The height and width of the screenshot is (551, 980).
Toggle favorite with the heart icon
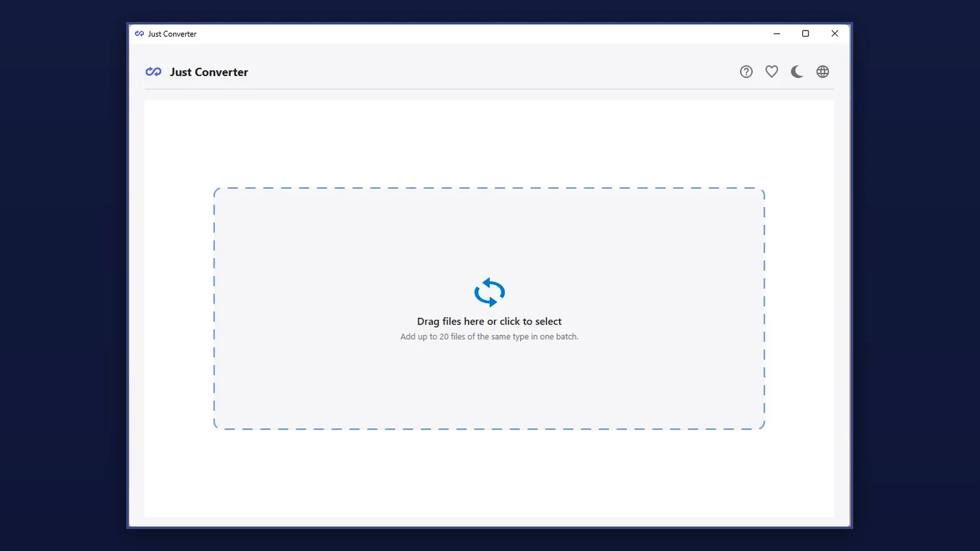tap(771, 72)
